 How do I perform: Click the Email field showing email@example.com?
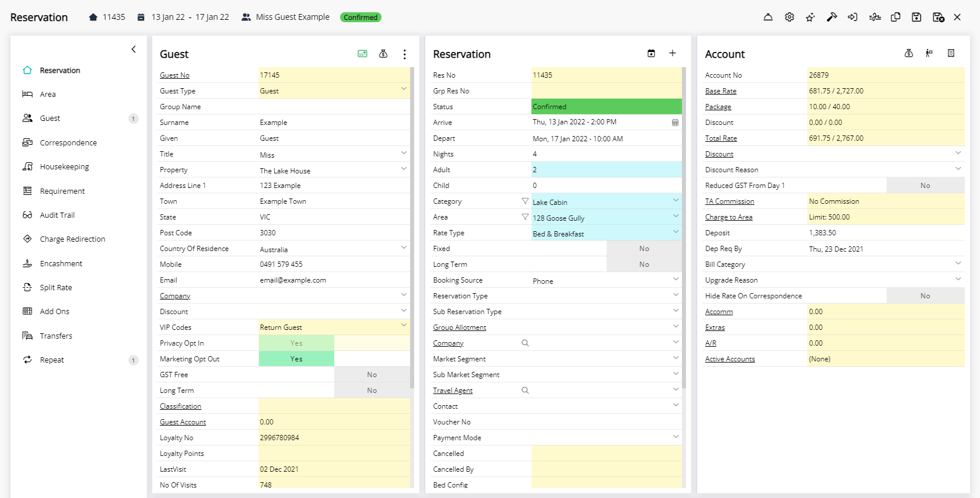click(334, 280)
